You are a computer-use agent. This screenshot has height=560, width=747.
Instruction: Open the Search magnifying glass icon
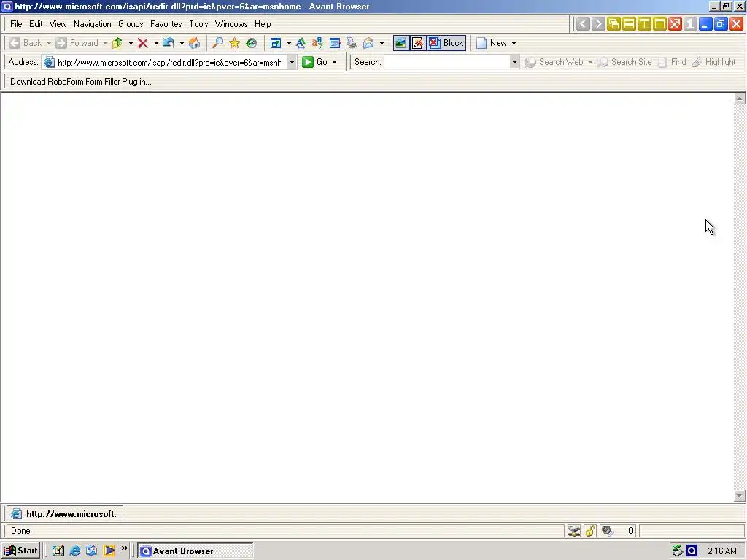(x=217, y=43)
